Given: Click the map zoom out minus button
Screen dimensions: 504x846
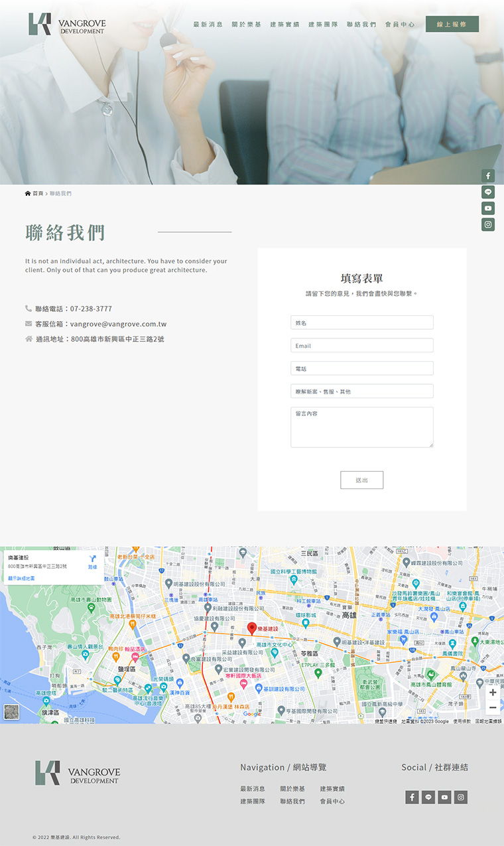Looking at the screenshot, I should [x=492, y=708].
